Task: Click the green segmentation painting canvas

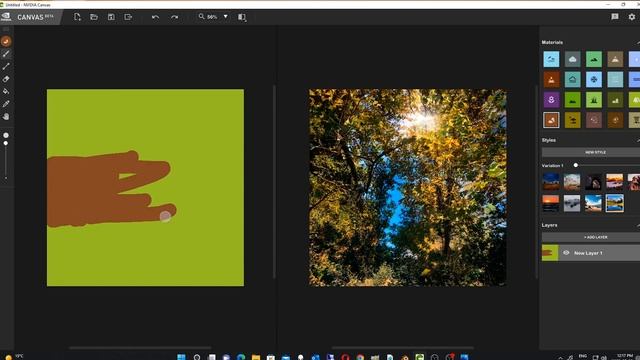Action: (x=145, y=187)
